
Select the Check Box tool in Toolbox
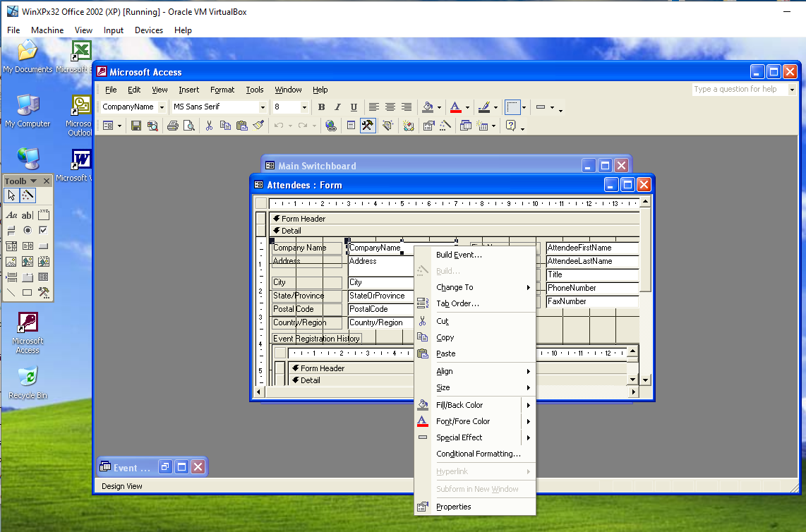[44, 230]
